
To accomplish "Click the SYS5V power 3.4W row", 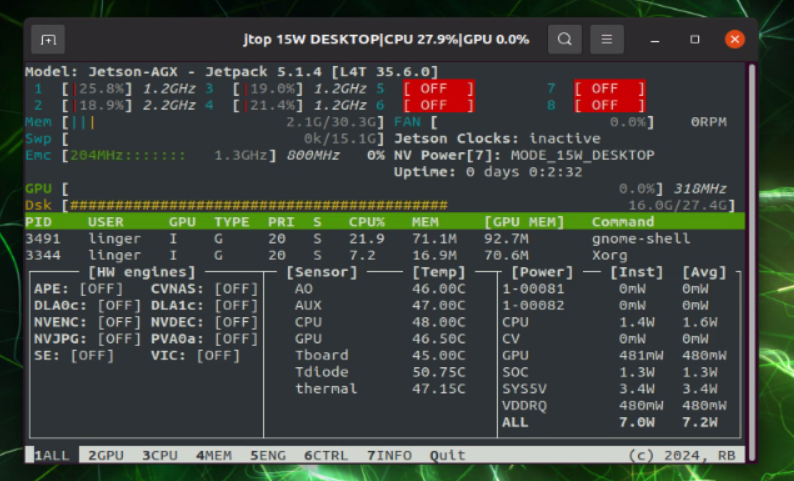I will point(610,389).
